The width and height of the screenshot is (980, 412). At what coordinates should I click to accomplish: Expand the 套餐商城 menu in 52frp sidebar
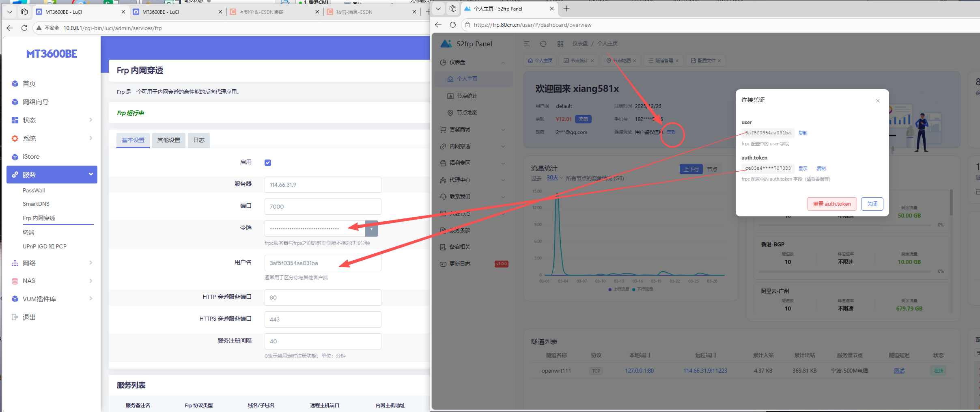(x=474, y=129)
